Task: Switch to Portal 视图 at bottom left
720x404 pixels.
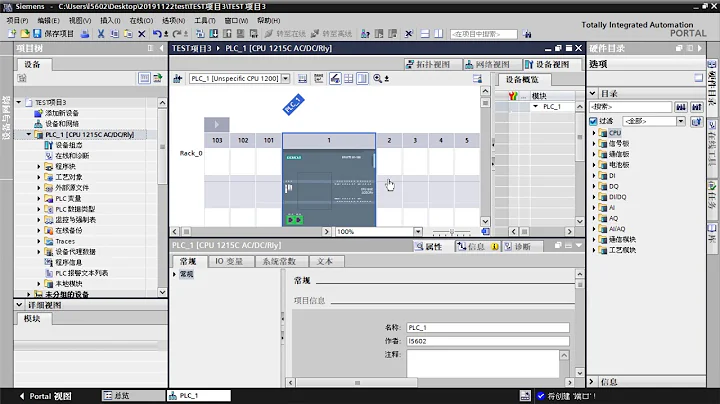Action: [x=45, y=396]
